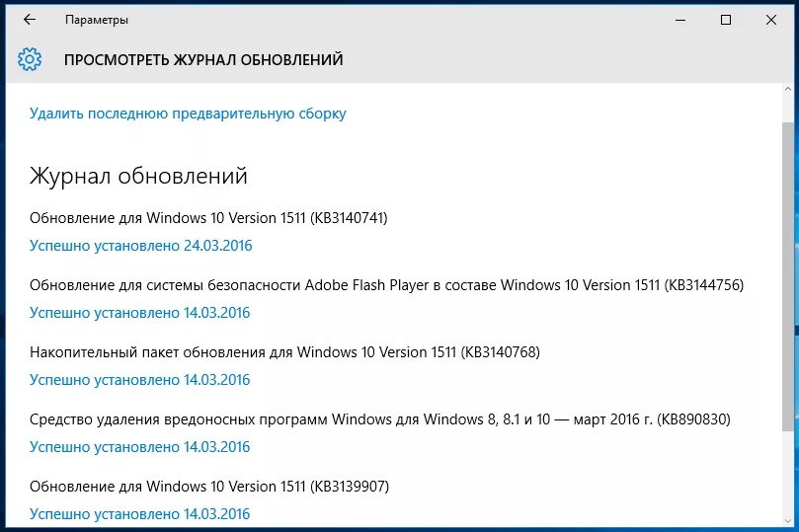Close the Параметры window

(771, 20)
